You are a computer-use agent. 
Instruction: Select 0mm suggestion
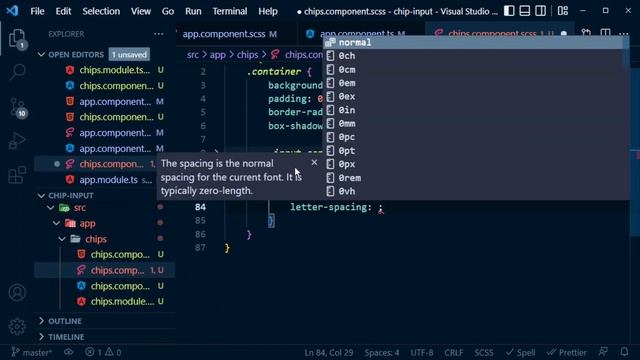pos(473,124)
